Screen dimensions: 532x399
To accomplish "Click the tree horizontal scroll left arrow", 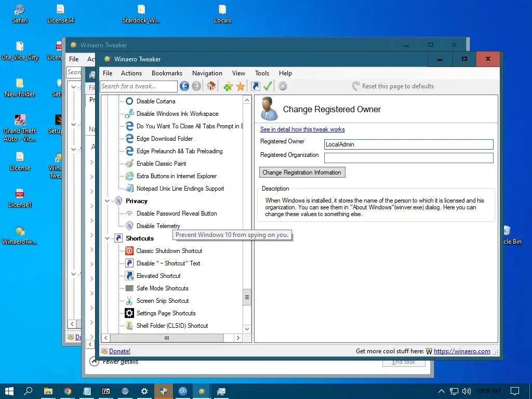I will pos(106,338).
